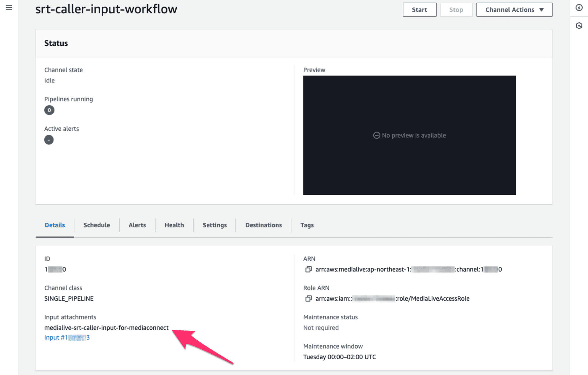View the Pipelines running status indicator
This screenshot has height=375, width=588.
coord(49,110)
